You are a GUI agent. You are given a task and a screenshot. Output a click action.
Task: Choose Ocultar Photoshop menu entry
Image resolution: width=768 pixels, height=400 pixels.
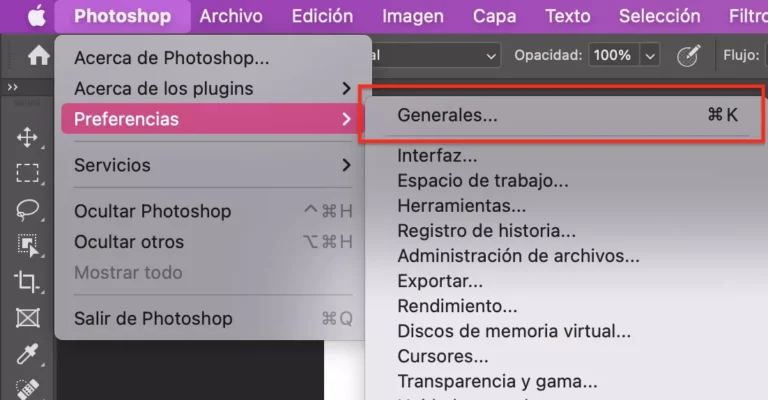click(x=152, y=211)
